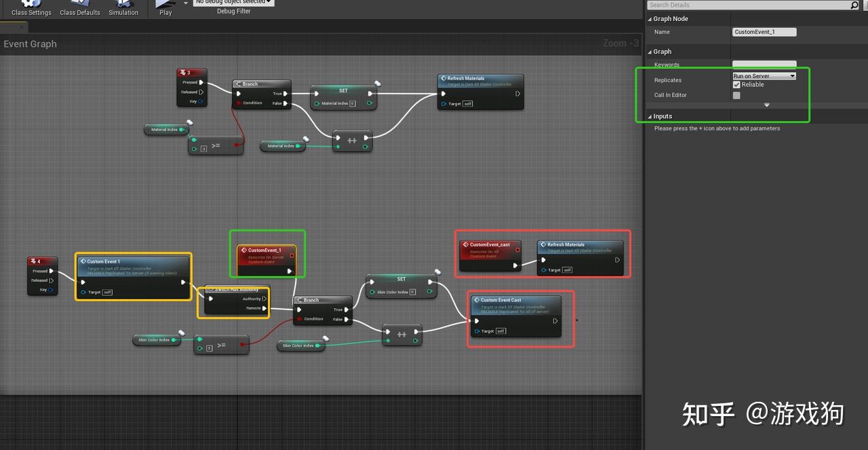868x450 pixels.
Task: Select Skin Color Index getter feeding ++ node
Action: pos(302,345)
